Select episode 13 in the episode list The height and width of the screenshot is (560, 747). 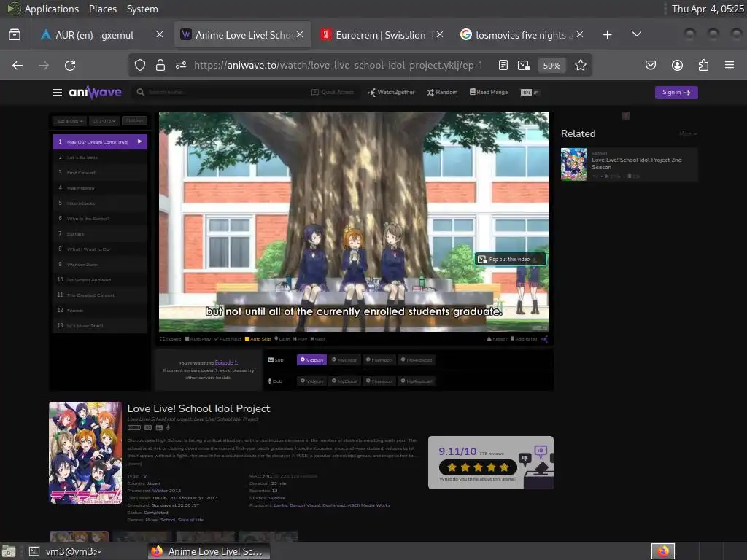click(x=99, y=326)
